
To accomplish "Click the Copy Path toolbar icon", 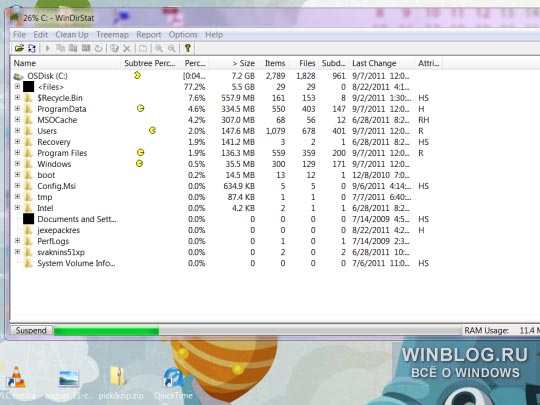I will (60, 48).
